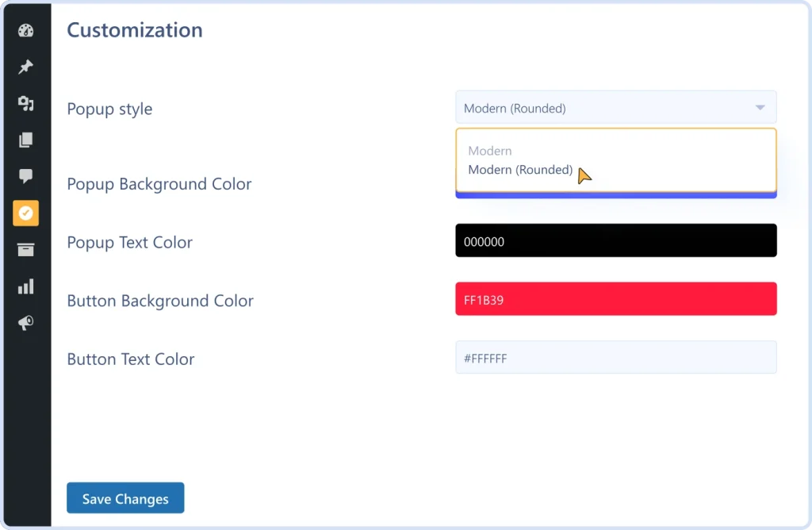812x530 pixels.
Task: View Analytics via the bar chart sidebar icon
Action: click(x=25, y=286)
